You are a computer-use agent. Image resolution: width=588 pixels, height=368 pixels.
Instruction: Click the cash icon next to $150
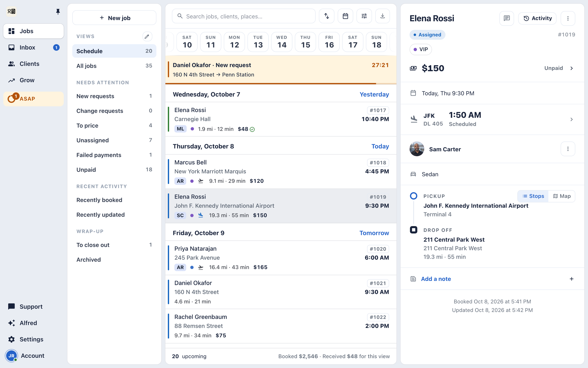413,68
